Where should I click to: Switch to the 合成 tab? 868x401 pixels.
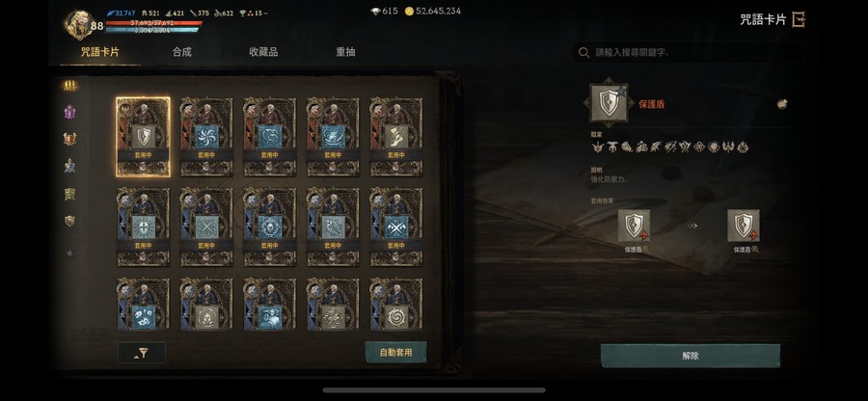(x=181, y=52)
